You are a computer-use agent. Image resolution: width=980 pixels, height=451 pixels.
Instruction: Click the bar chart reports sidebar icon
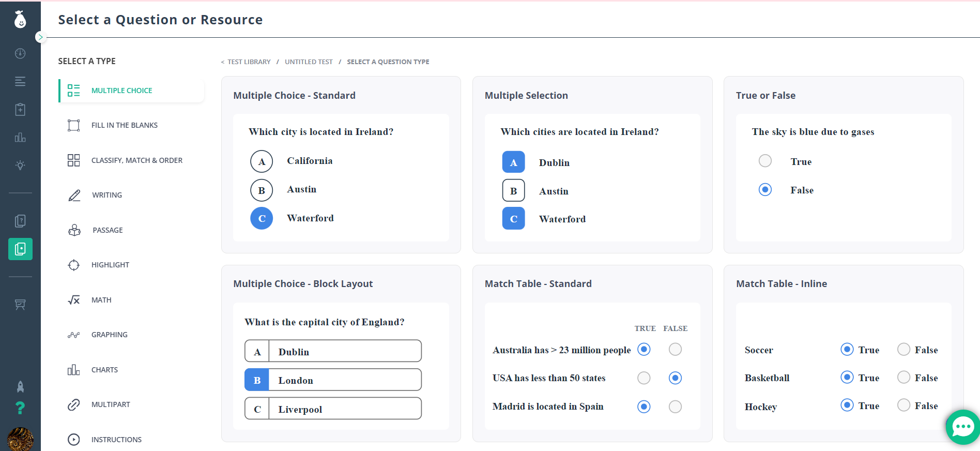pos(20,138)
